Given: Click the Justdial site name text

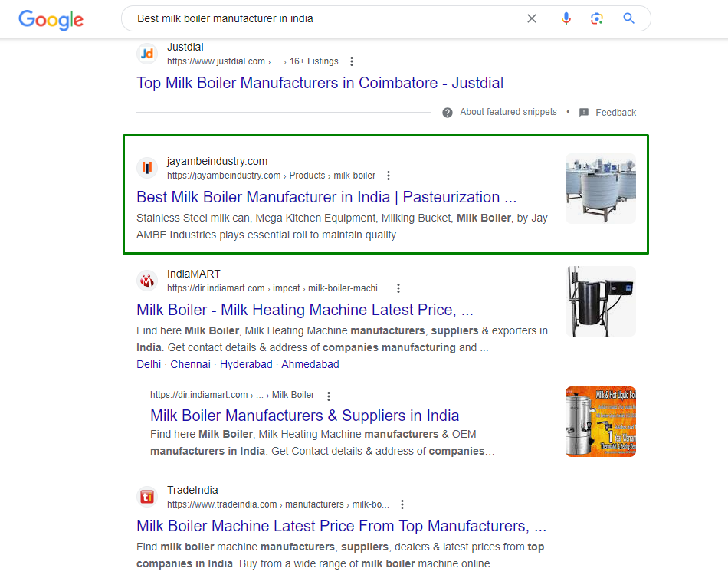Looking at the screenshot, I should click(185, 47).
